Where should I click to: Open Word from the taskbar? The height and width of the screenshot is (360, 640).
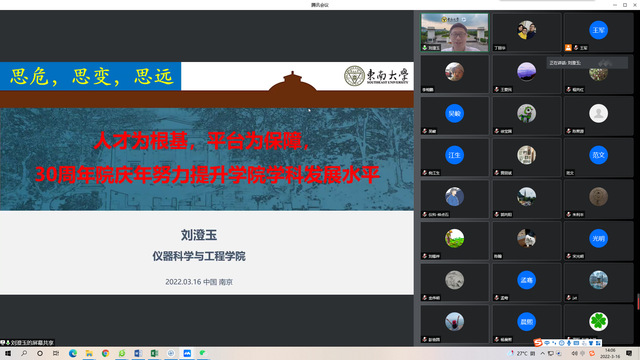(x=138, y=353)
